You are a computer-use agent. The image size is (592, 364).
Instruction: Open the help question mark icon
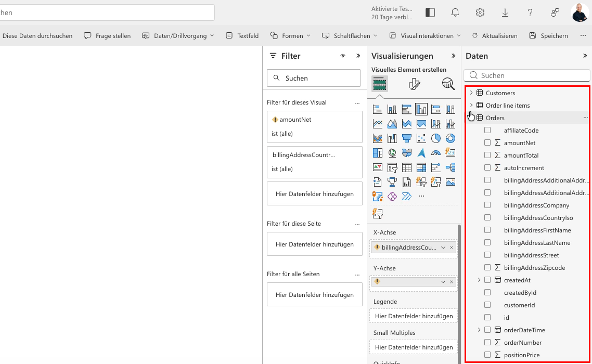[x=530, y=12]
